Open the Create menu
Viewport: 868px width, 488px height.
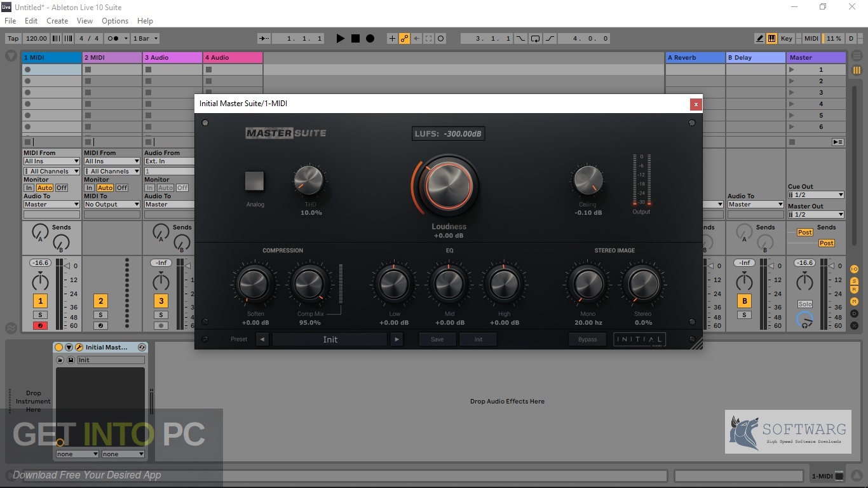[x=57, y=21]
